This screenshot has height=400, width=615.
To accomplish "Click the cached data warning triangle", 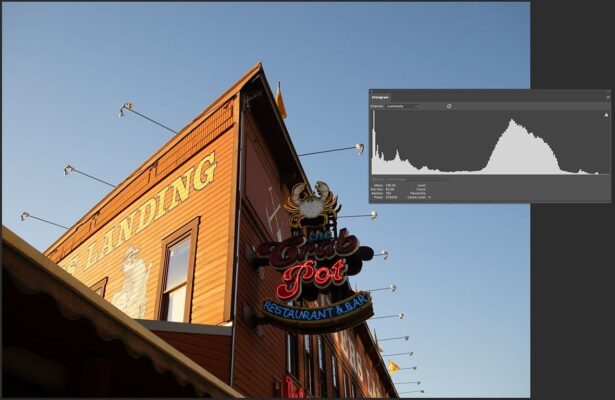I will [606, 115].
